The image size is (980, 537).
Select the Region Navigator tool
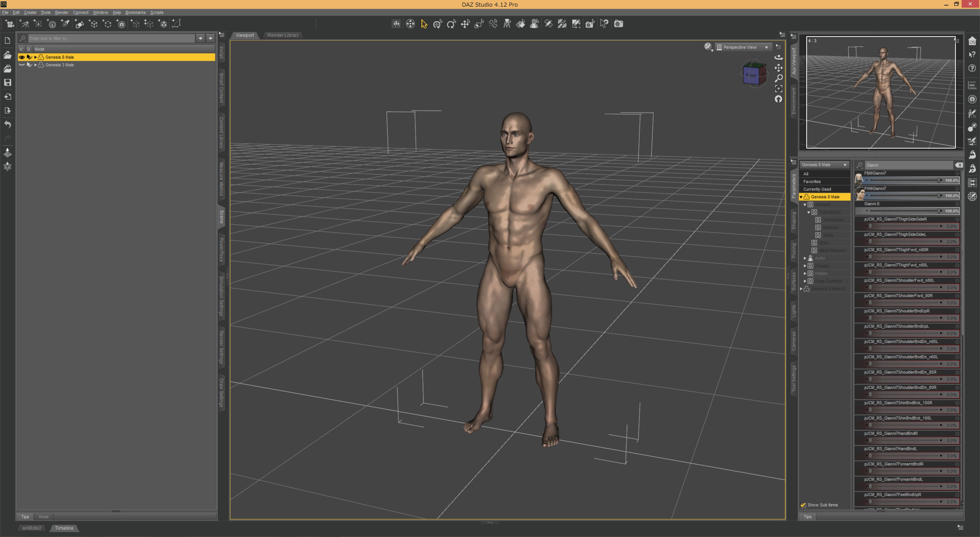pos(534,24)
